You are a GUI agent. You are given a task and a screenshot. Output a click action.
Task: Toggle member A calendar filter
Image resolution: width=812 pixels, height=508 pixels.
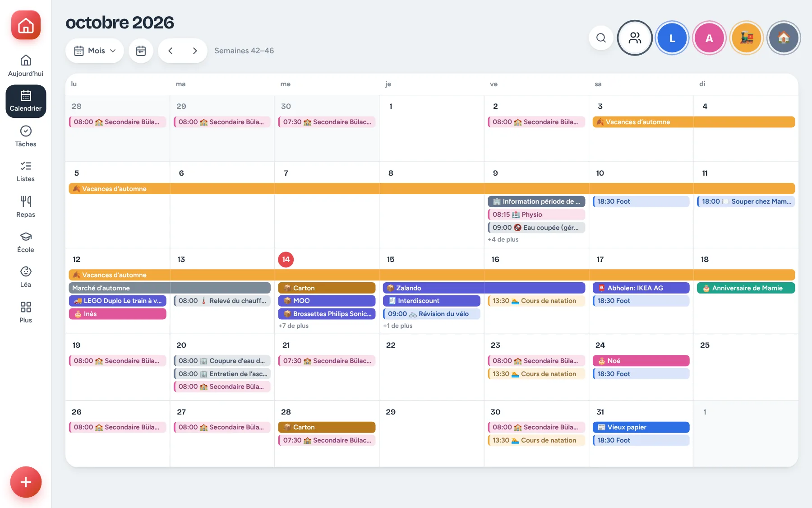[709, 38]
